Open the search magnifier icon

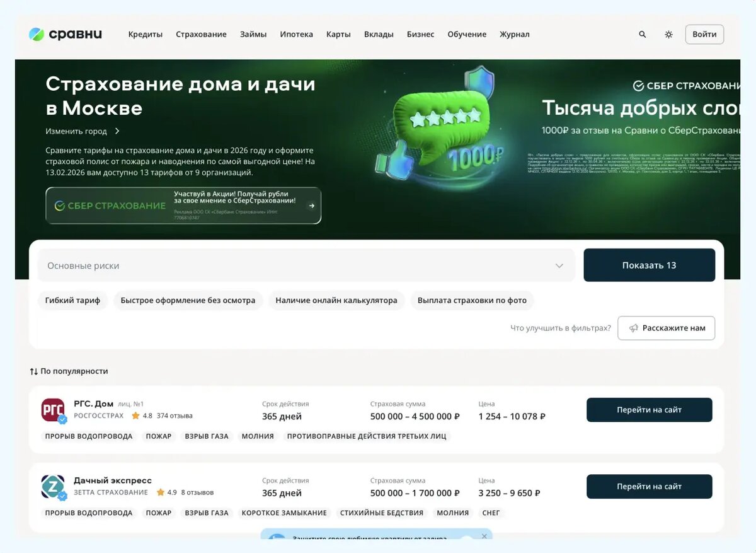click(x=643, y=34)
